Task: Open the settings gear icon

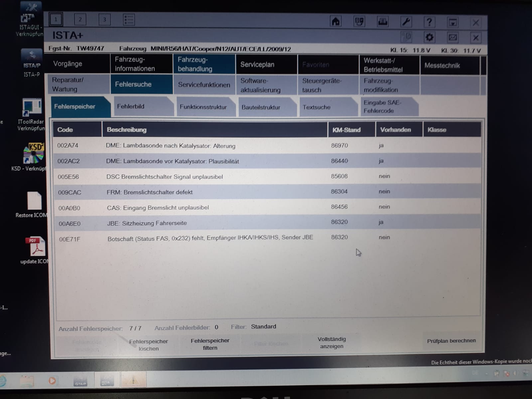Action: pos(429,37)
